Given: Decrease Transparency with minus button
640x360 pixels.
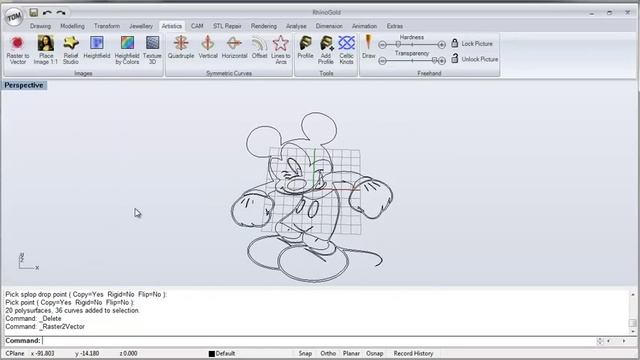Looking at the screenshot, I should [382, 61].
